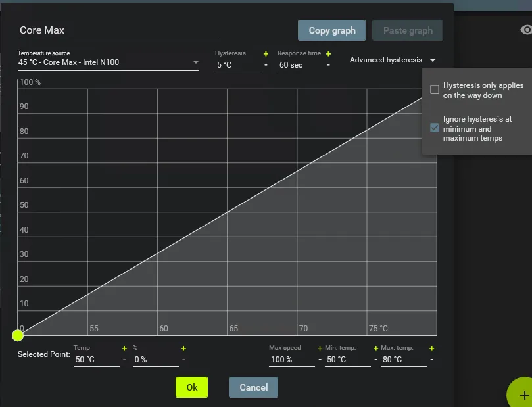Click the Max speed value field
This screenshot has height=407, width=532.
[x=291, y=360]
